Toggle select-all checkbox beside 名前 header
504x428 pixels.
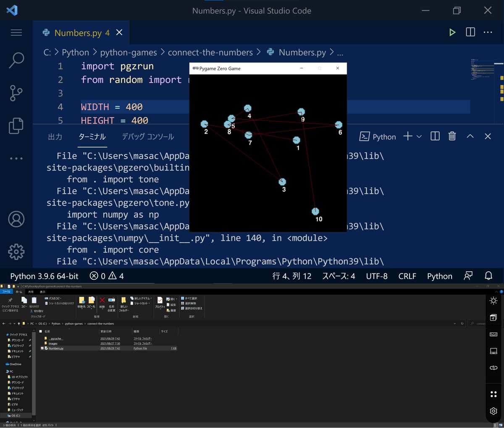[x=41, y=331]
